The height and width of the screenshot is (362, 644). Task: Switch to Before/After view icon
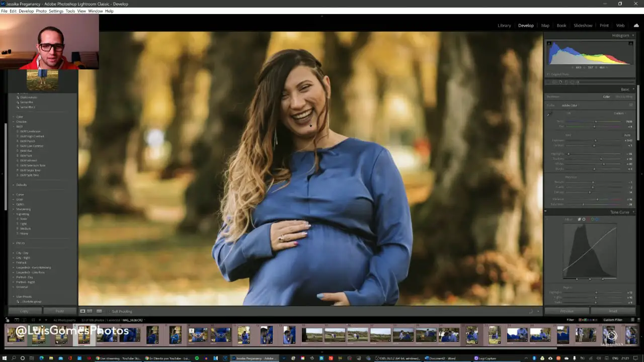(x=91, y=311)
